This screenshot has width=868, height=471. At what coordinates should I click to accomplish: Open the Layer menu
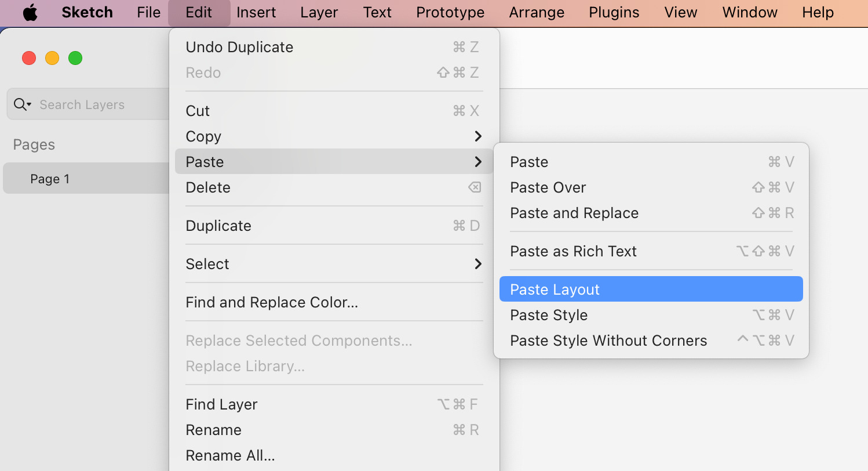coord(319,12)
